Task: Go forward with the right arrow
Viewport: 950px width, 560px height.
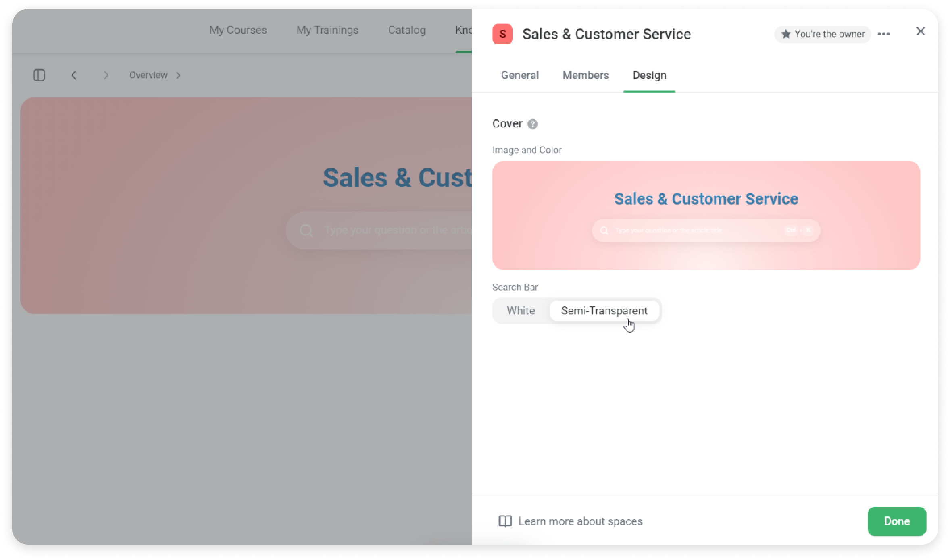Action: (106, 75)
